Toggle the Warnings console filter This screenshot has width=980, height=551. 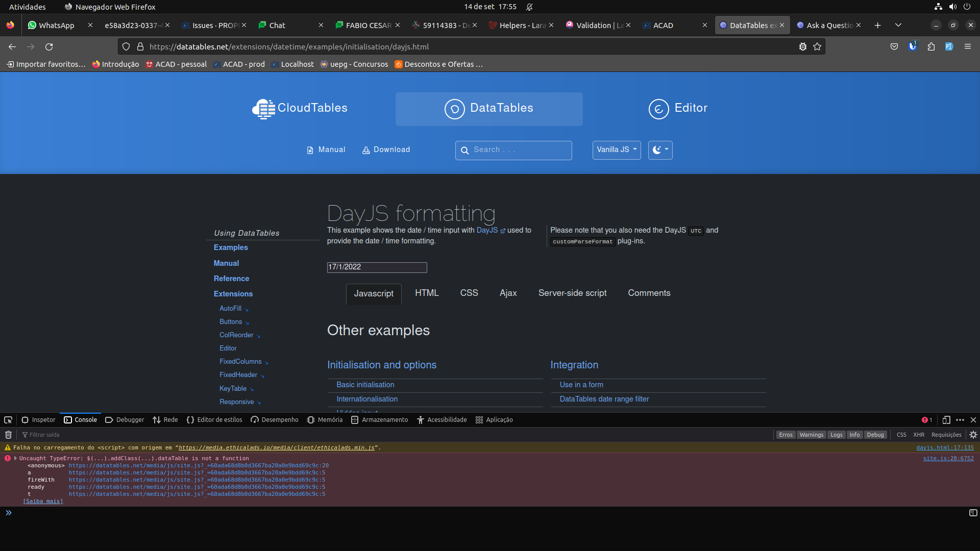coord(811,435)
